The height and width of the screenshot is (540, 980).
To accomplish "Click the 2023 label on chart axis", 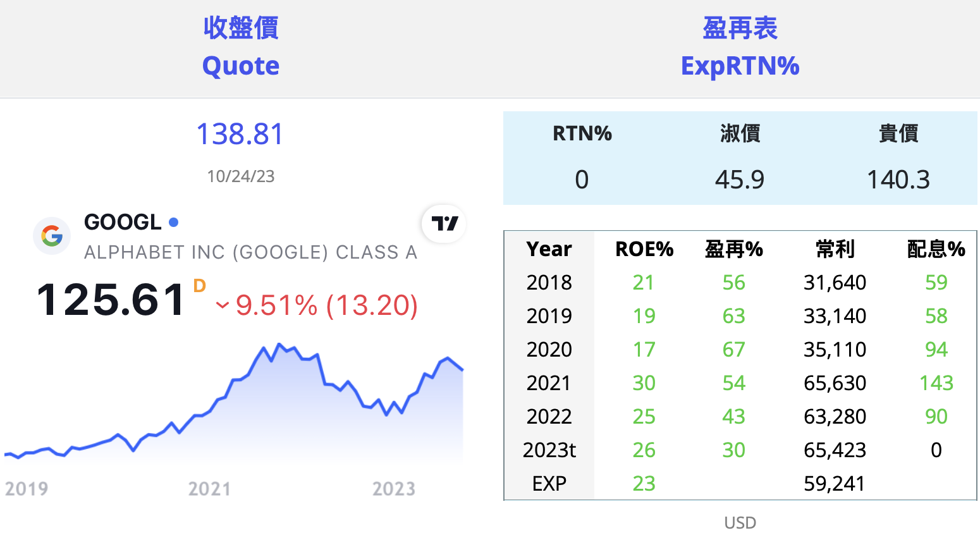I will [394, 489].
